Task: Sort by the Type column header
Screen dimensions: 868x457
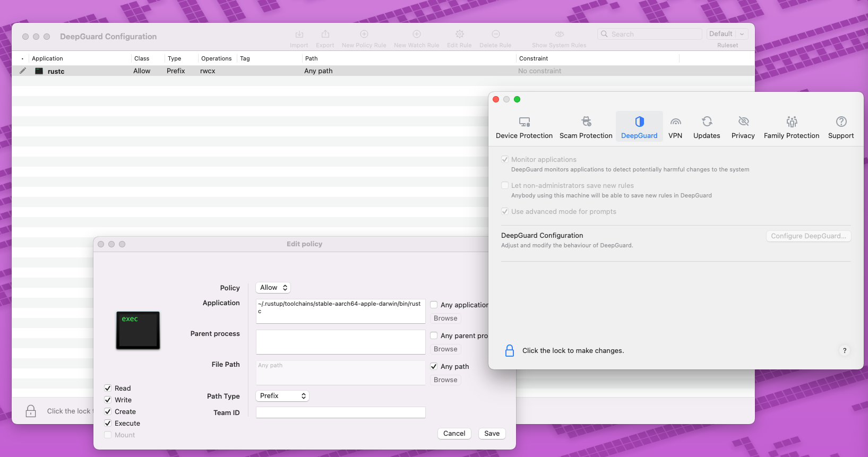Action: pos(181,58)
